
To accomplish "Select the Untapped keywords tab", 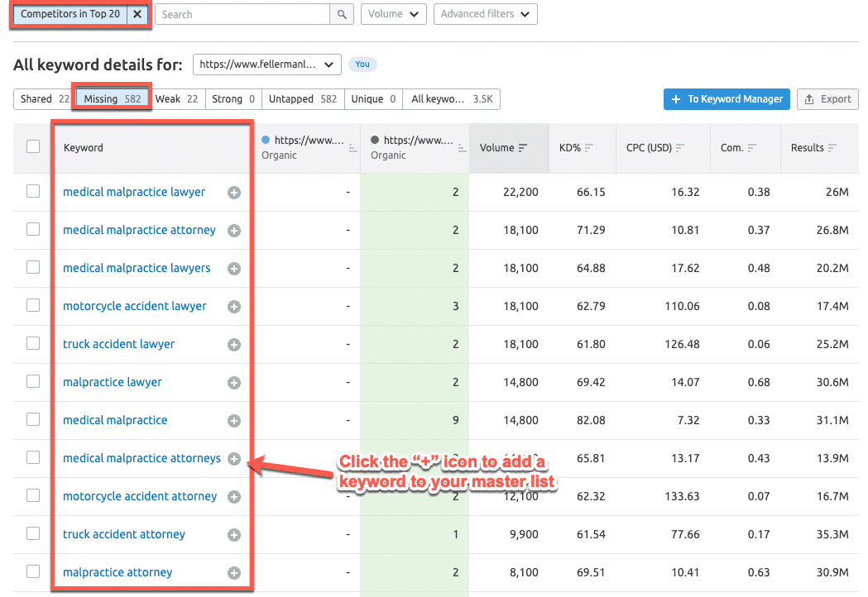I will pyautogui.click(x=302, y=99).
